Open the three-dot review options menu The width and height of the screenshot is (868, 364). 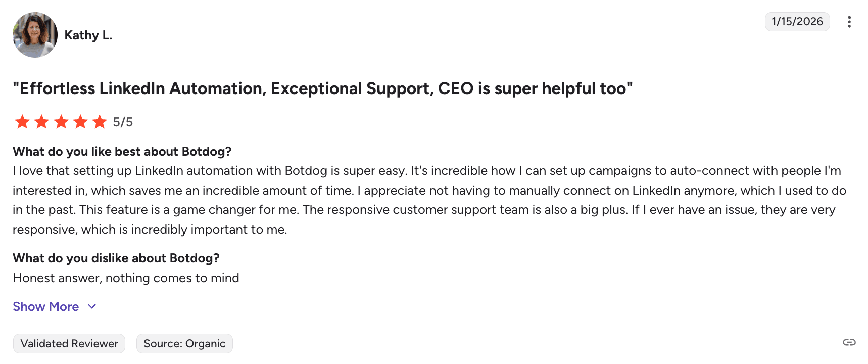pyautogui.click(x=849, y=22)
